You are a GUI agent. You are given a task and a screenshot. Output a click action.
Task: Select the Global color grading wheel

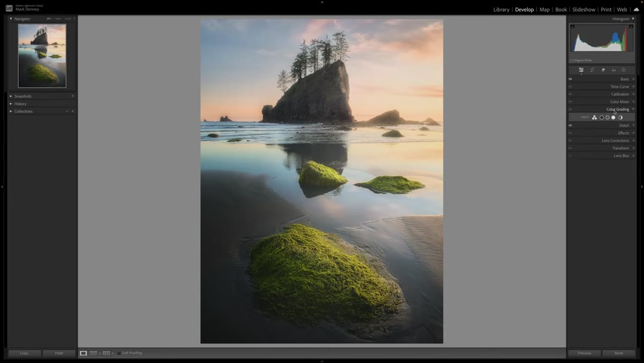click(x=620, y=117)
